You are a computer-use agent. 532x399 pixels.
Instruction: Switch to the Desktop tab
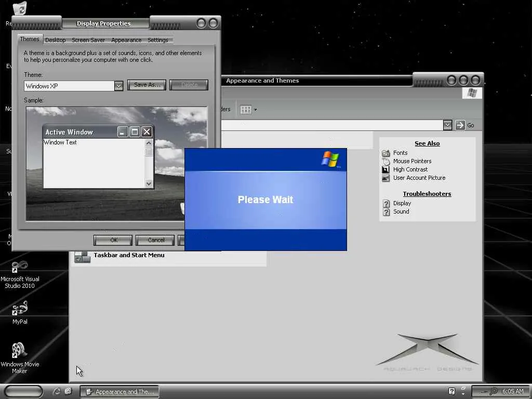click(x=55, y=40)
